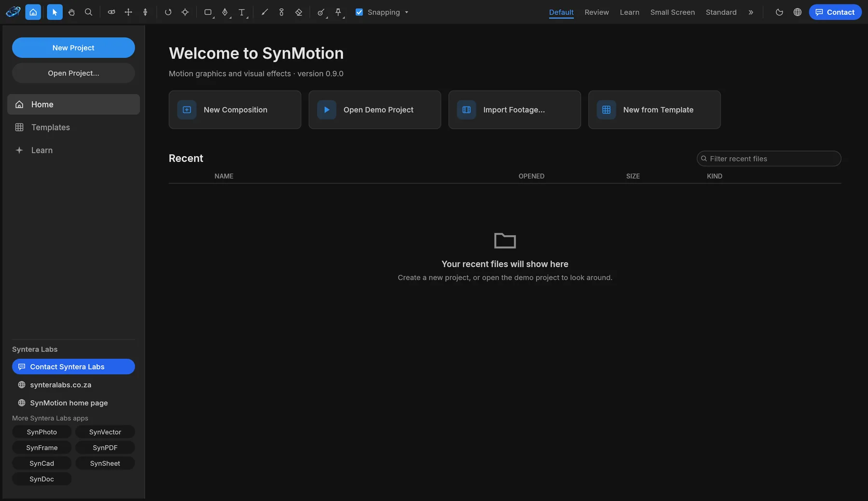Select the Orbit camera tool
Viewport: 868px width, 501px height.
pyautogui.click(x=111, y=12)
